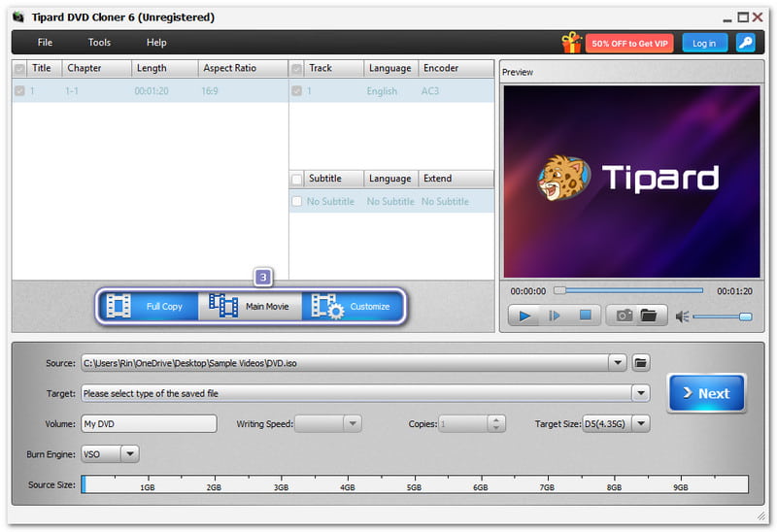
Task: Open the Help menu
Action: (156, 43)
